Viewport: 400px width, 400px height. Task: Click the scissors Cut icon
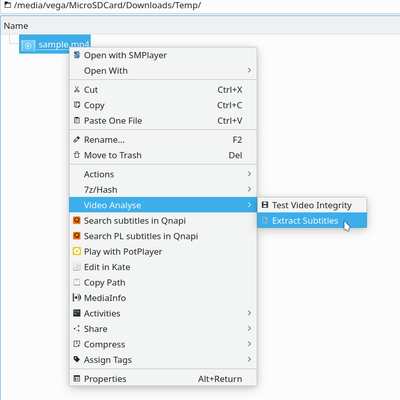pyautogui.click(x=77, y=89)
